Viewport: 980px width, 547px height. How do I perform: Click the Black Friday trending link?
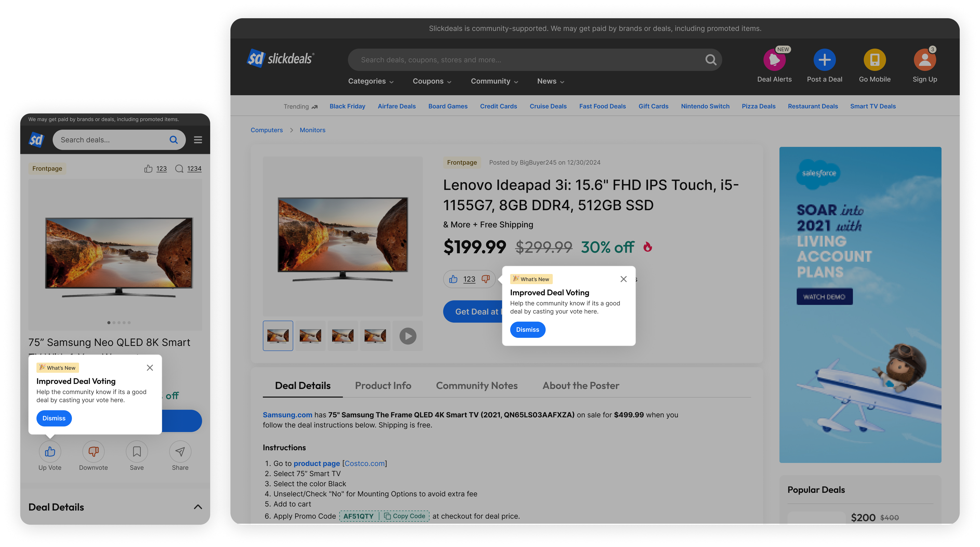pos(347,106)
